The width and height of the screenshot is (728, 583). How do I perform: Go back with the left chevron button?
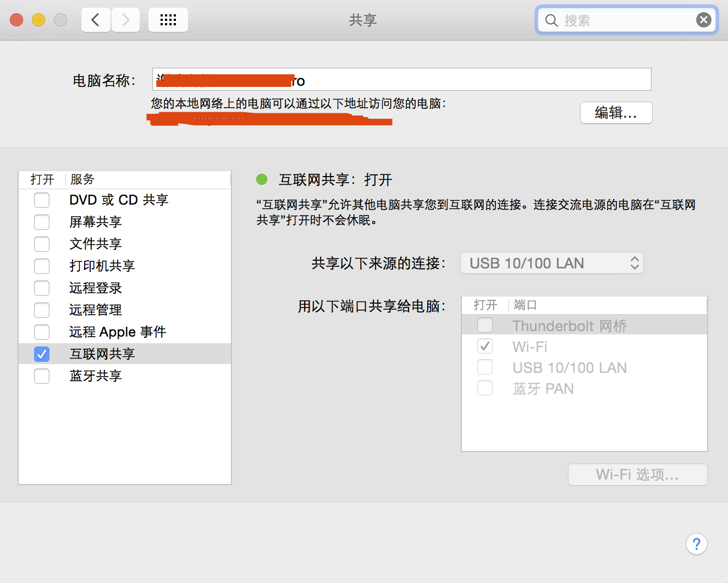point(96,20)
